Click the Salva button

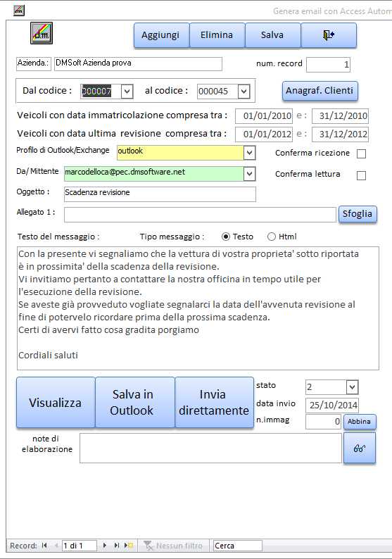(273, 35)
